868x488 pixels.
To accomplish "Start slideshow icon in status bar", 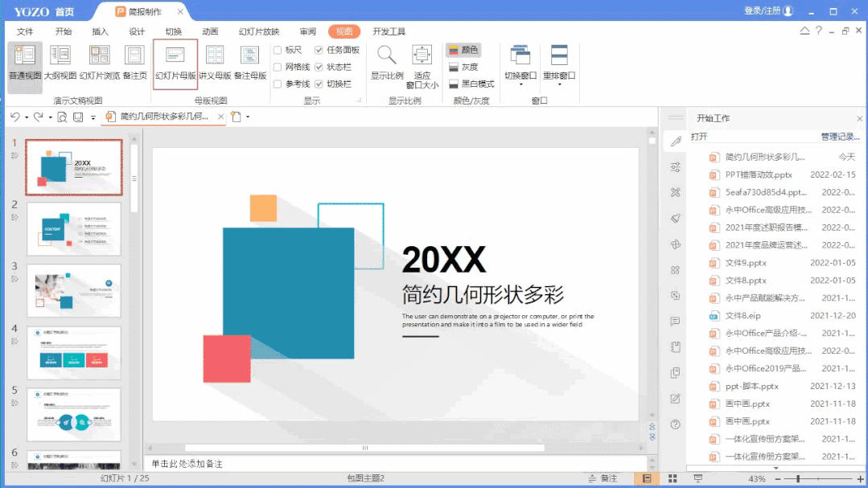I will pos(698,478).
